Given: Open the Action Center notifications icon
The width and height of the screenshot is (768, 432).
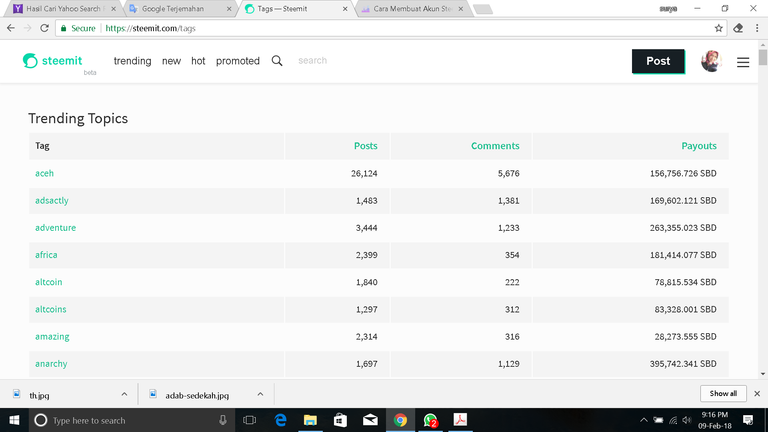Looking at the screenshot, I should (x=748, y=420).
